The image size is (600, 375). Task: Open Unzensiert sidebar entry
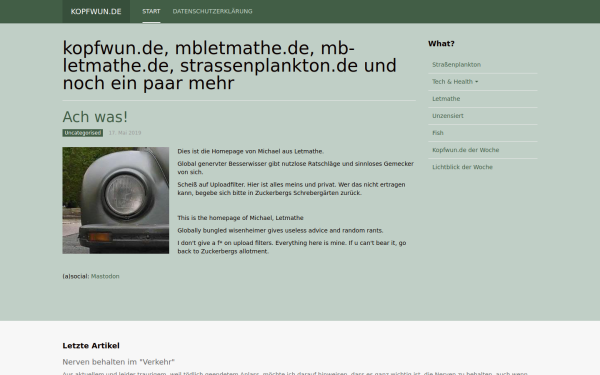point(483,116)
